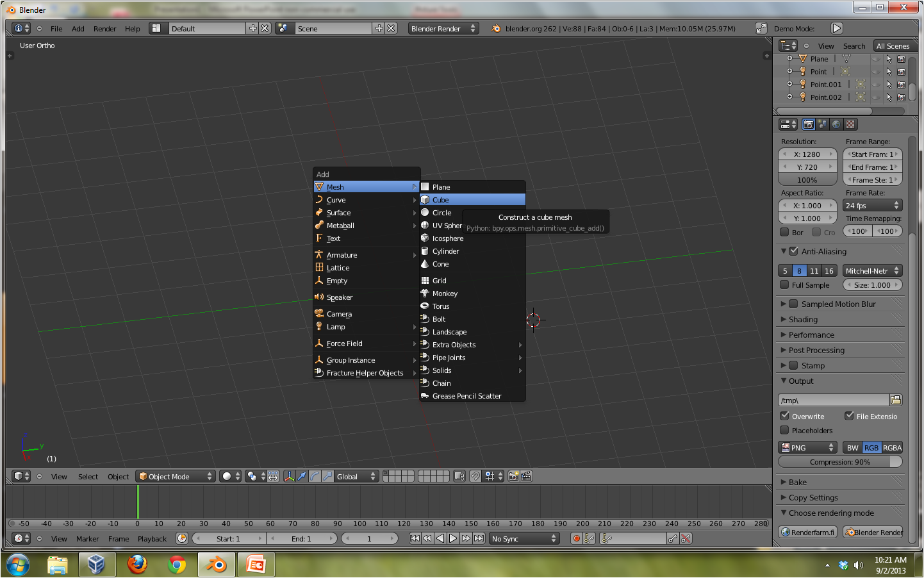
Task: Open the Mitchell-Netravali filter dropdown
Action: pyautogui.click(x=872, y=270)
